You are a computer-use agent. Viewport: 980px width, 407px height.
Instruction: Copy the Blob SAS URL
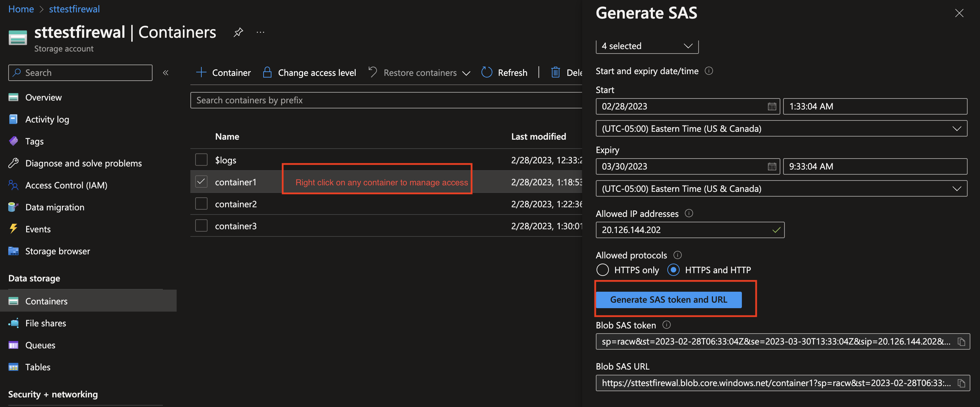961,383
